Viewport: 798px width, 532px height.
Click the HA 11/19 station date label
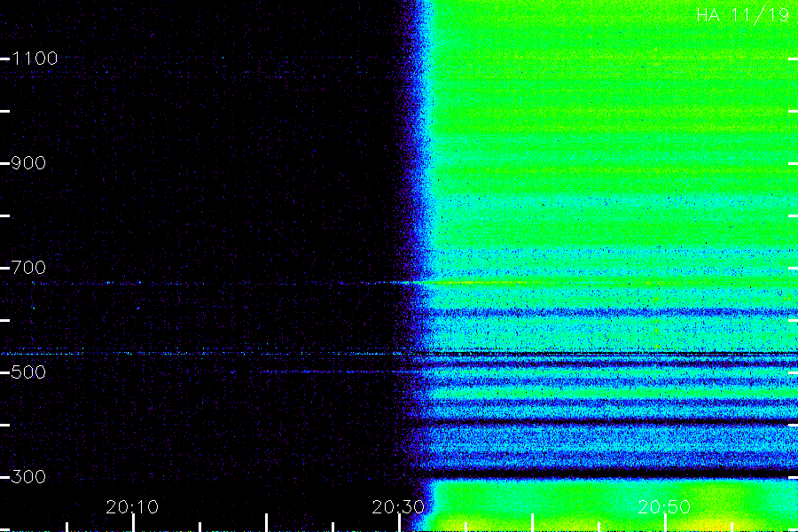tap(743, 15)
